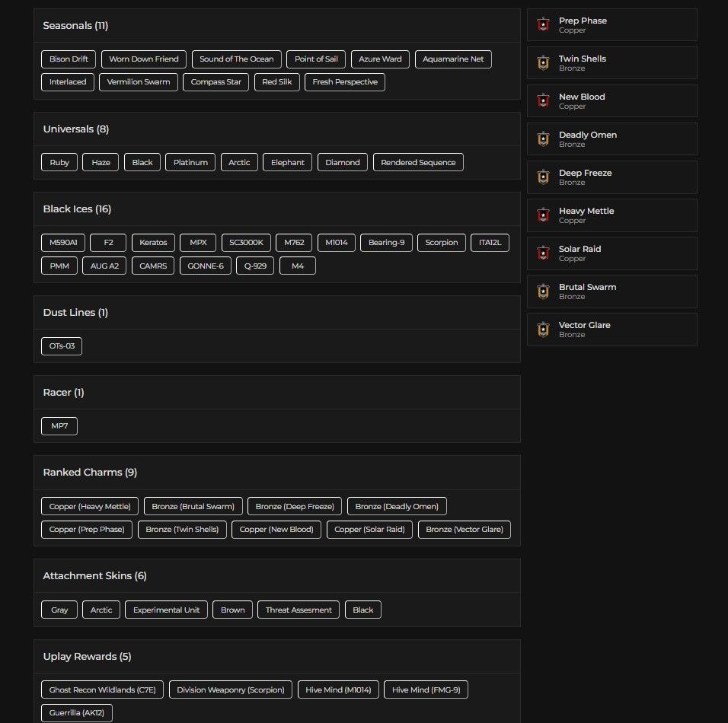Select Black under Universals
This screenshot has height=723, width=728.
pos(142,162)
